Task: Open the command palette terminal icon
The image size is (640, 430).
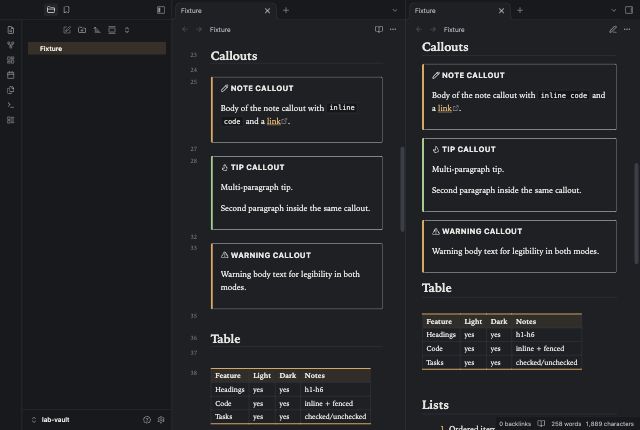Action: tap(11, 105)
